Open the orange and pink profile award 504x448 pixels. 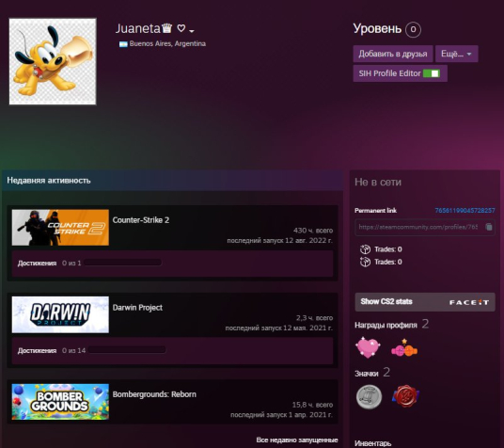(x=404, y=348)
